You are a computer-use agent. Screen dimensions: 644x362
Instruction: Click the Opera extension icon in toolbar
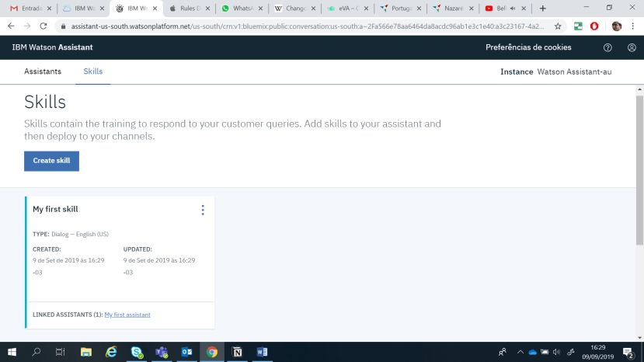[x=594, y=26]
